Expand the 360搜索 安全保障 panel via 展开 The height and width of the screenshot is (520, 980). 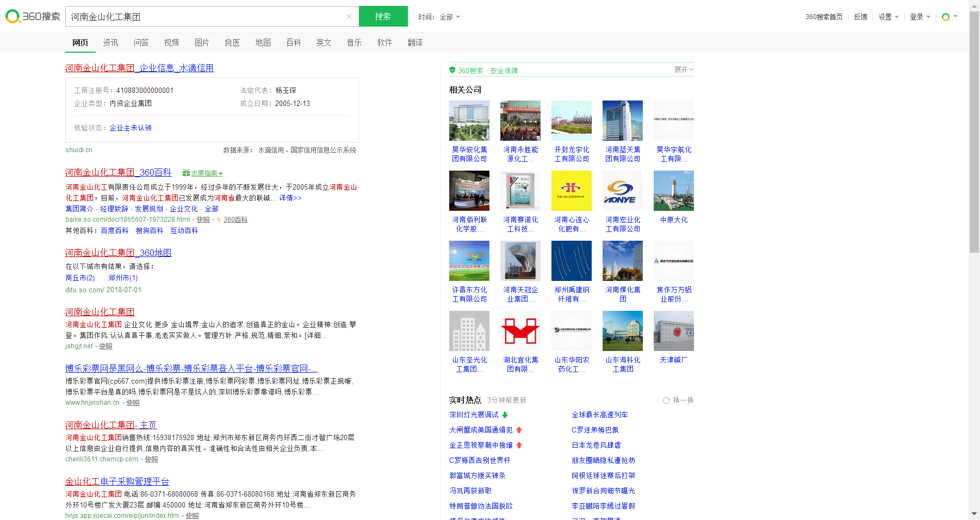click(684, 70)
